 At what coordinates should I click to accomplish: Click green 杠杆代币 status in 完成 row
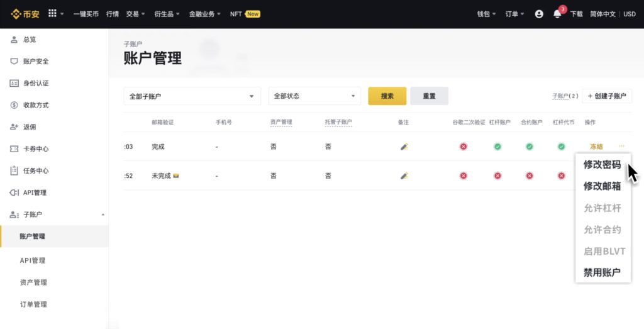[x=562, y=147]
